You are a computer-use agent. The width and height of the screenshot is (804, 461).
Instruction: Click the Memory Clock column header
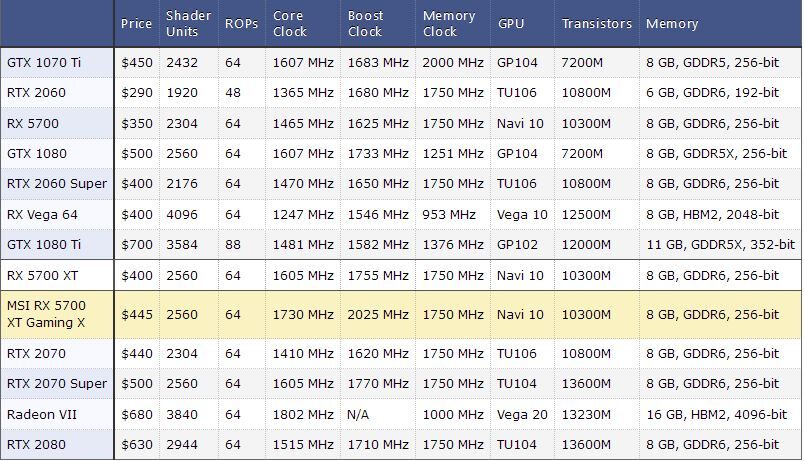[x=449, y=24]
